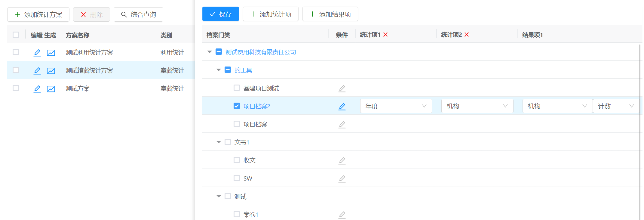Viewport: 644px width, 220px height.
Task: Collapse the 测试使用科技有限责任公司 tree node
Action: (210, 52)
